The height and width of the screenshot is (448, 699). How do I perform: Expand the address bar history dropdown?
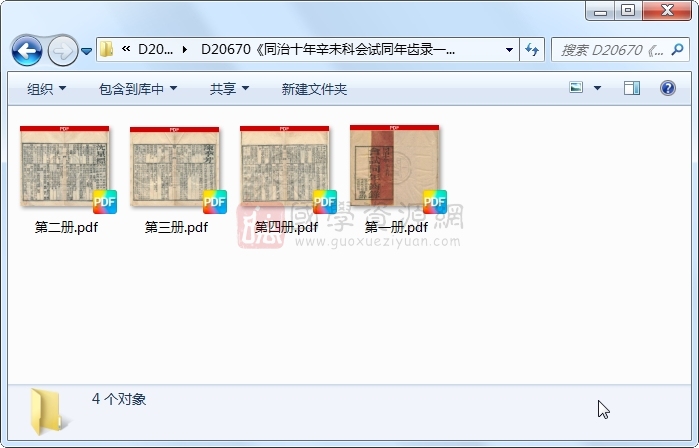[509, 49]
